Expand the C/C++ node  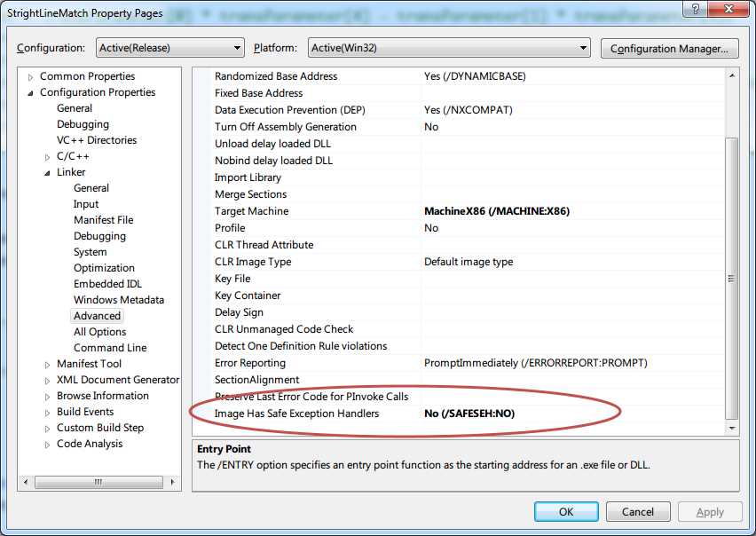click(x=47, y=157)
